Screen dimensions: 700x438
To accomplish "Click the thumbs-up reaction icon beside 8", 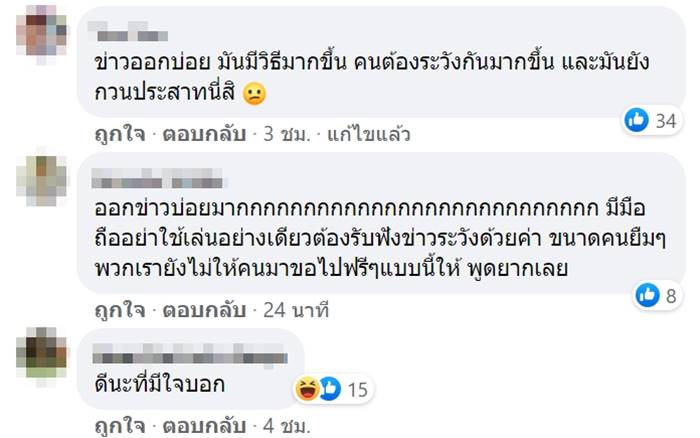I will point(651,295).
